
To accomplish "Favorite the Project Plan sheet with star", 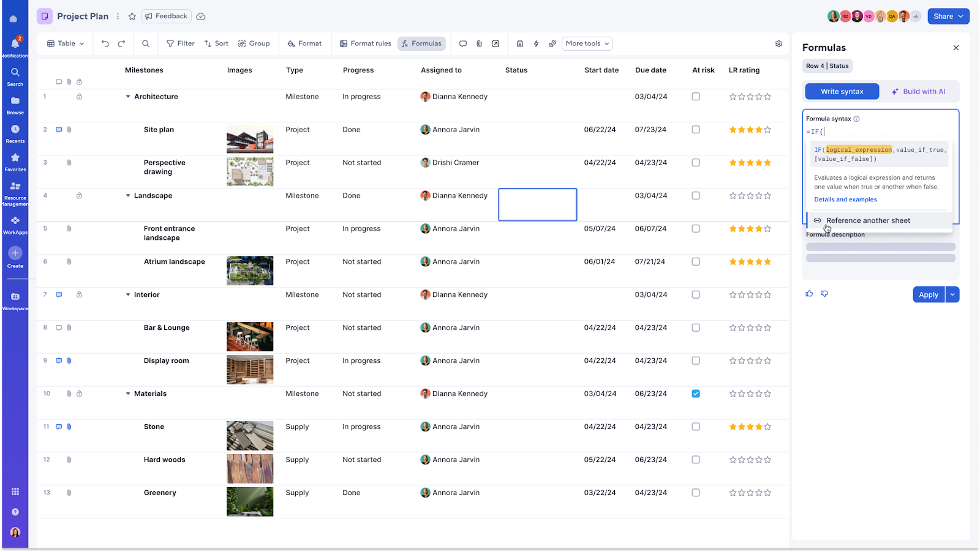I will [132, 17].
